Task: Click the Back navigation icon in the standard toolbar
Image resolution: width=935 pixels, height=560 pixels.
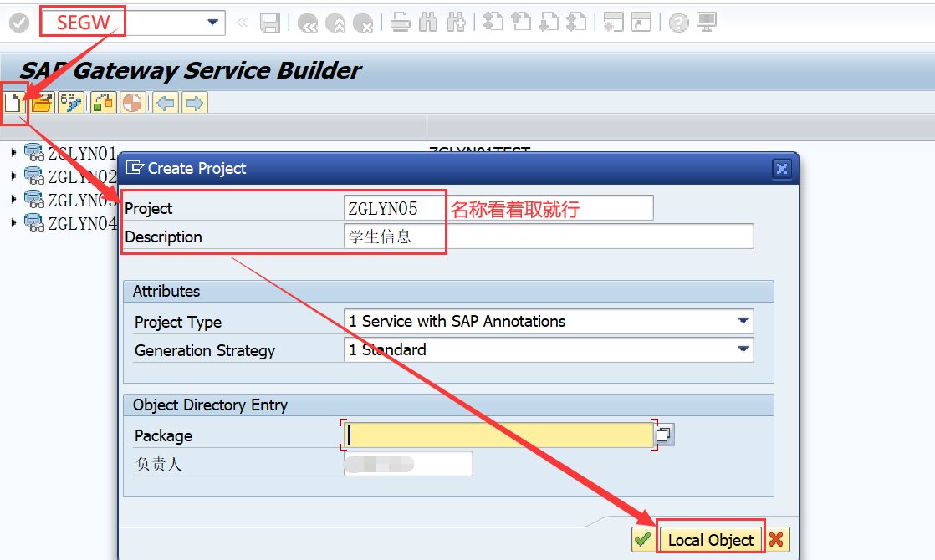Action: click(x=308, y=23)
